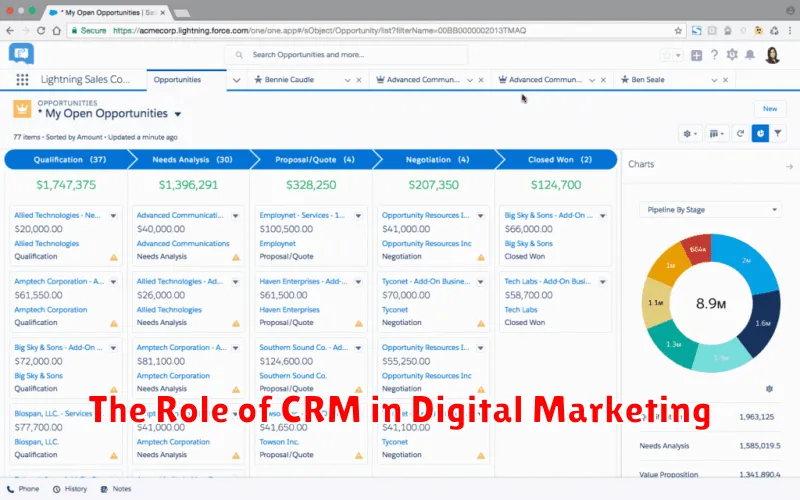Viewport: 800px width, 500px height.
Task: Switch to the Opportunities tab
Action: [177, 80]
